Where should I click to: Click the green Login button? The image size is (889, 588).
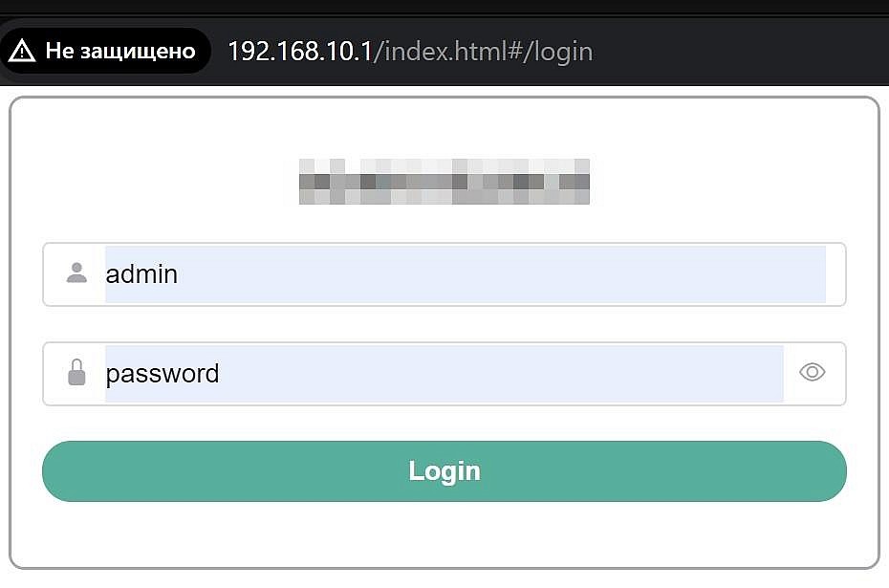click(444, 471)
